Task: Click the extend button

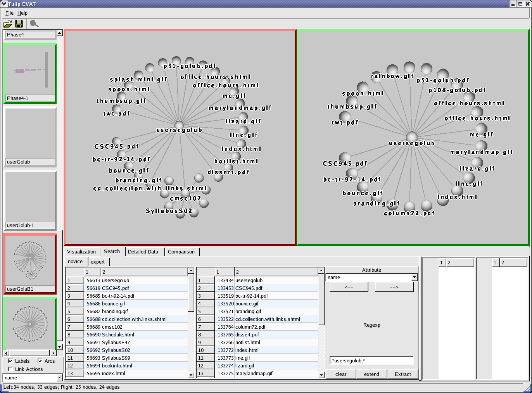Action: pos(371,374)
